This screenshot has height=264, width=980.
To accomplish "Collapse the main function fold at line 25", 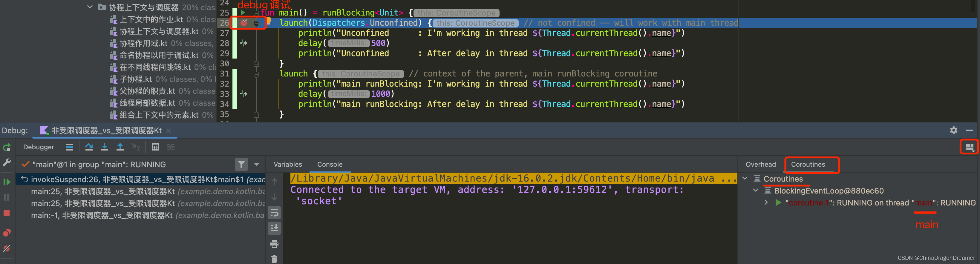I will (256, 13).
